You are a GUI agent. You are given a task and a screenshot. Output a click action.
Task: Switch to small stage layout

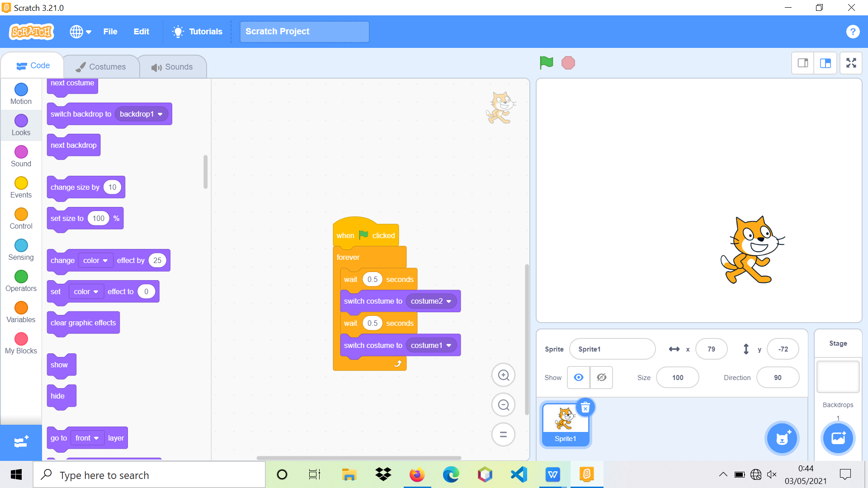803,63
